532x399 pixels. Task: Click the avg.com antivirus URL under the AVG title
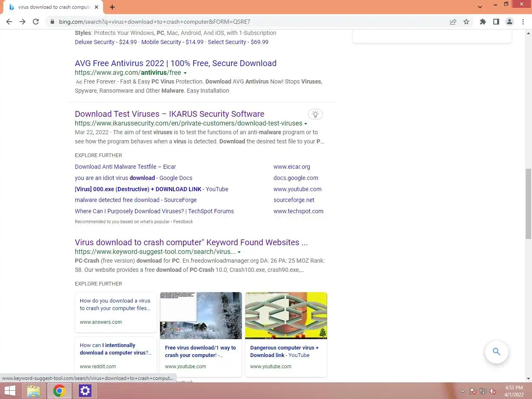[128, 73]
